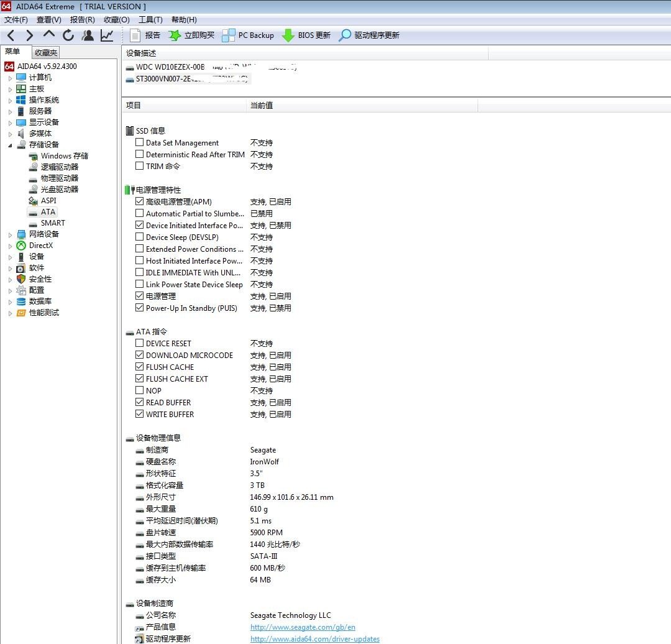Image resolution: width=671 pixels, height=644 pixels.
Task: Refresh the page with the circular arrow
Action: pos(68,35)
